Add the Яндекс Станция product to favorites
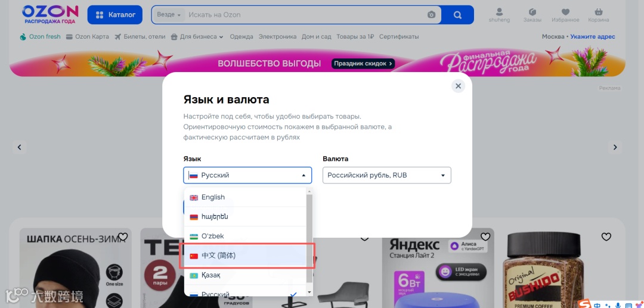Image resolution: width=644 pixels, height=308 pixels. click(x=485, y=237)
